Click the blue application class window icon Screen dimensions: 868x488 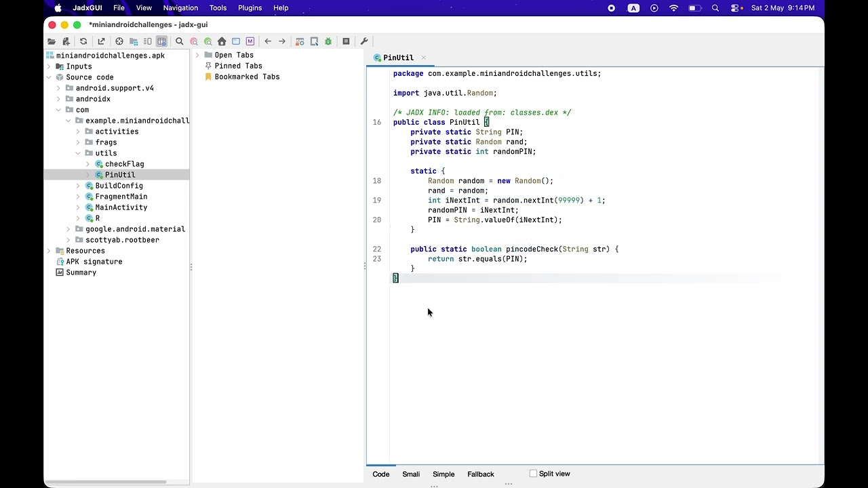pyautogui.click(x=236, y=41)
